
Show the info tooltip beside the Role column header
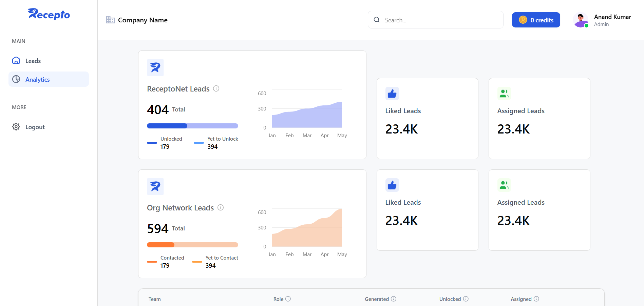[x=289, y=299]
